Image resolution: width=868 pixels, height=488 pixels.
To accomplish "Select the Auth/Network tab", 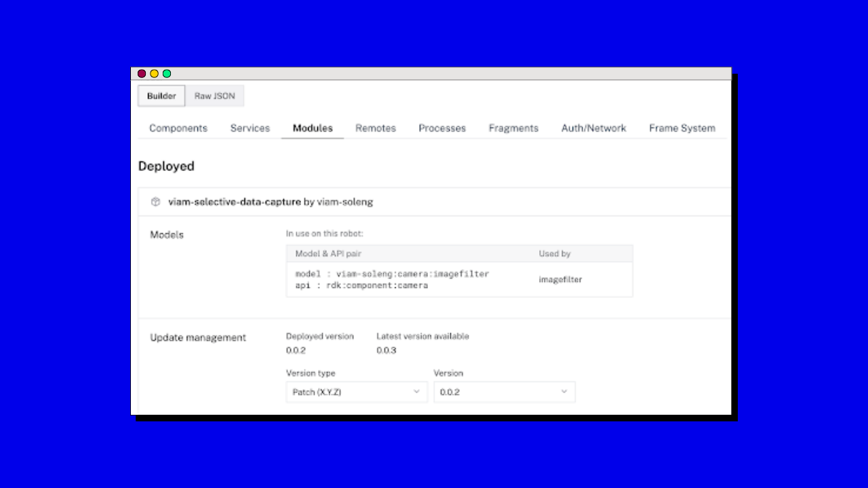I will tap(593, 128).
